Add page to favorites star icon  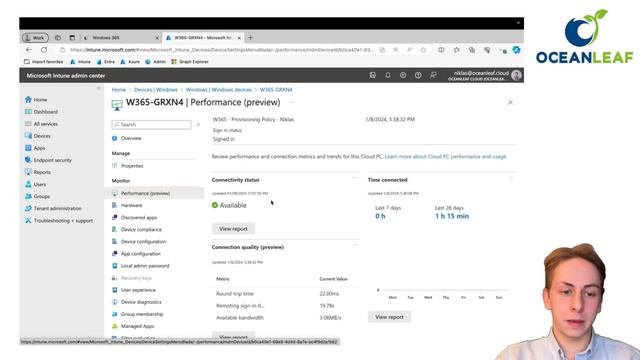pos(423,50)
